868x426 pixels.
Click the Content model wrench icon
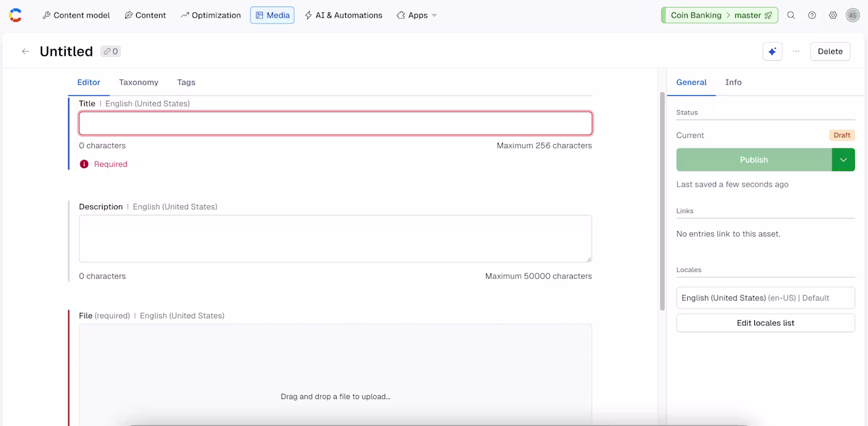(x=47, y=15)
